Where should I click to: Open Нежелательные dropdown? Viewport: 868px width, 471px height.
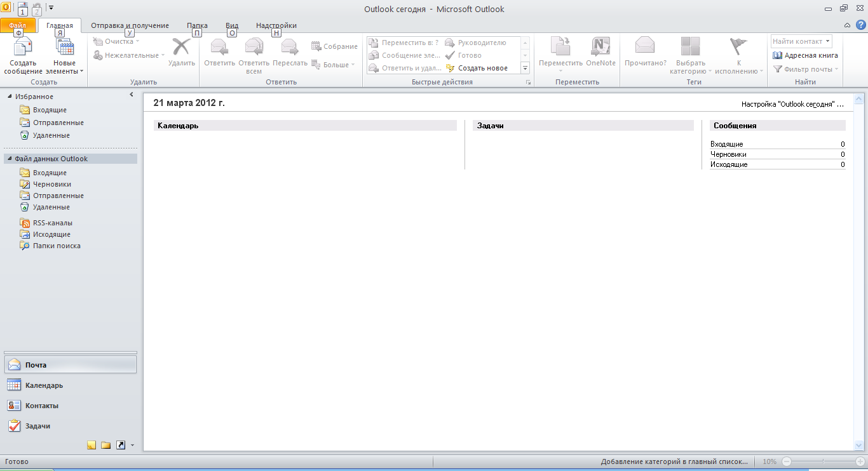pyautogui.click(x=129, y=55)
